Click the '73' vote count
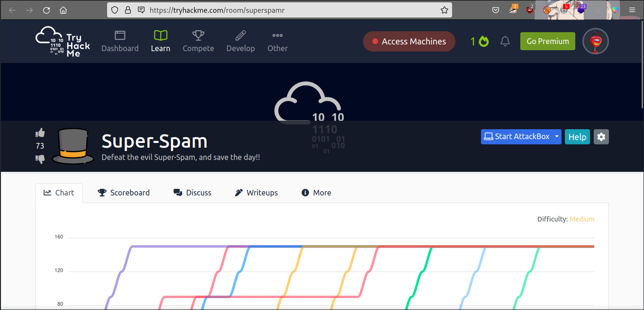The width and height of the screenshot is (644, 310). (40, 146)
